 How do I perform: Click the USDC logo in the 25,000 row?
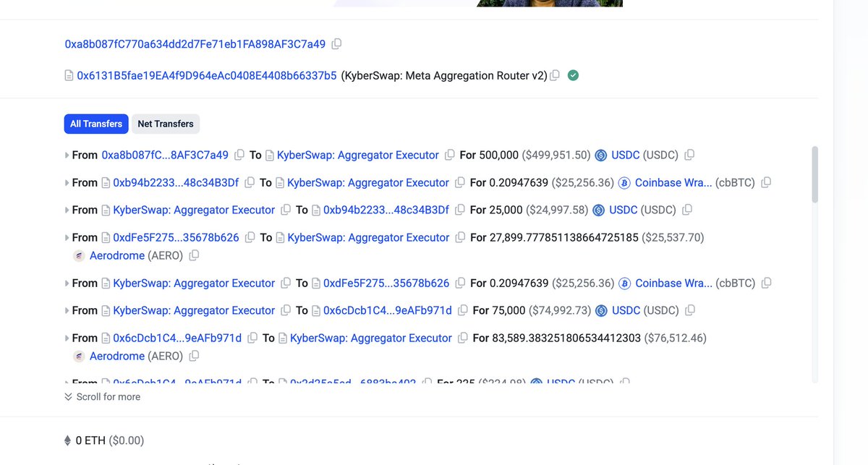point(598,210)
